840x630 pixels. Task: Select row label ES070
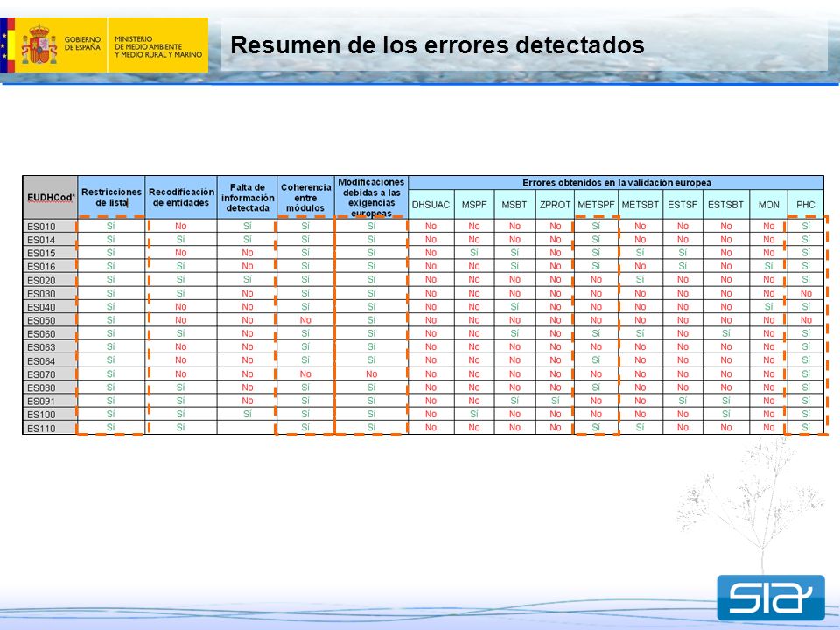click(x=41, y=374)
